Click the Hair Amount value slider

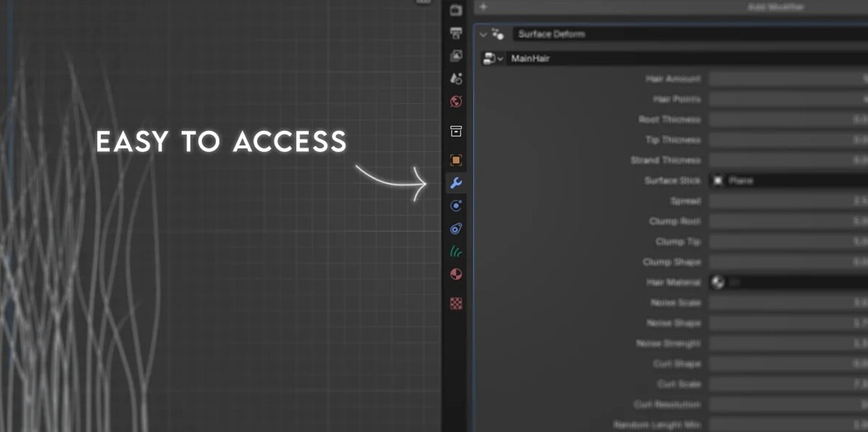pyautogui.click(x=788, y=79)
